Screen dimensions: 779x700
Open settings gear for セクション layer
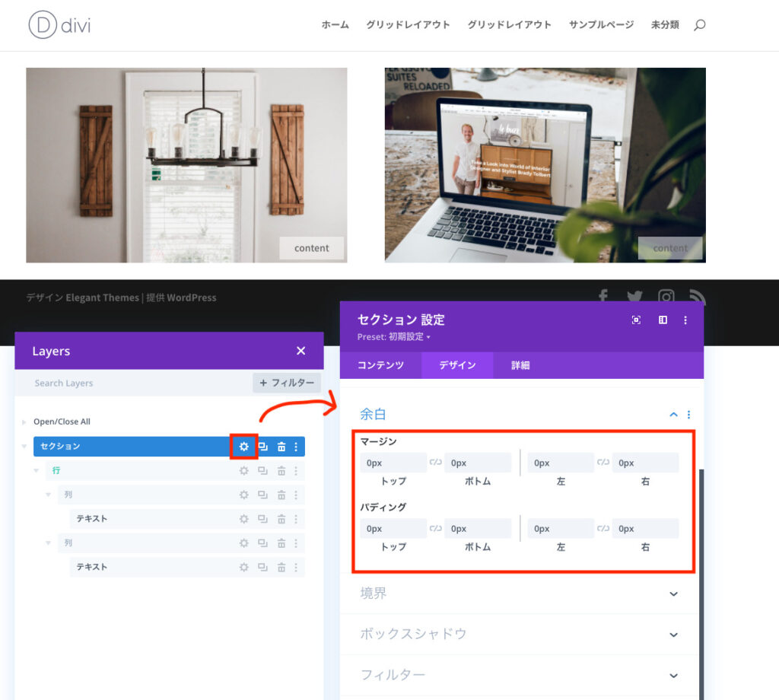coord(244,447)
